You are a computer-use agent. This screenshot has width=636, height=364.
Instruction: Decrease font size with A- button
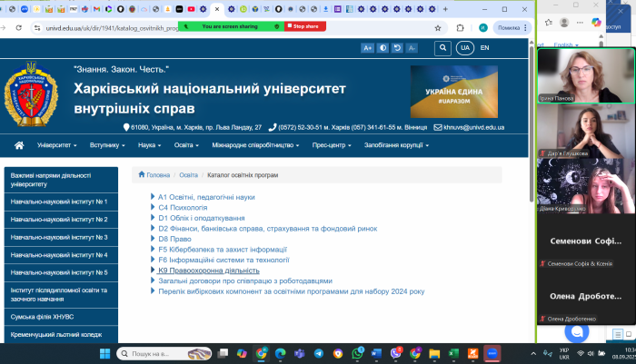412,47
